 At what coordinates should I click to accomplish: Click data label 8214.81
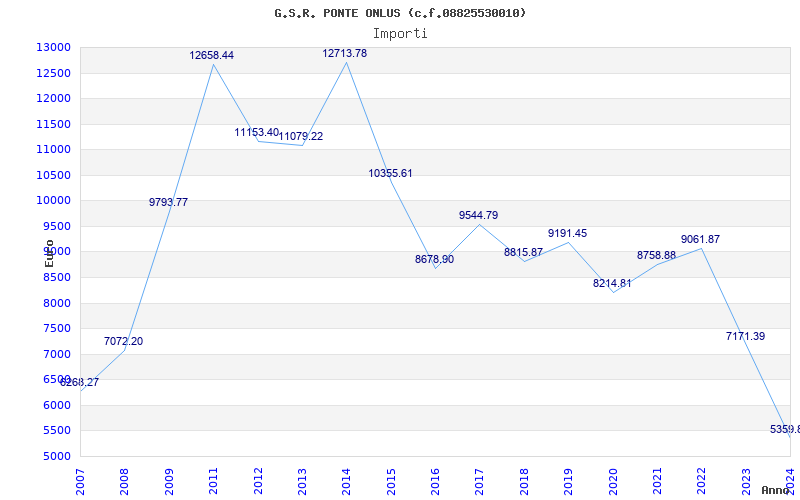pos(612,283)
